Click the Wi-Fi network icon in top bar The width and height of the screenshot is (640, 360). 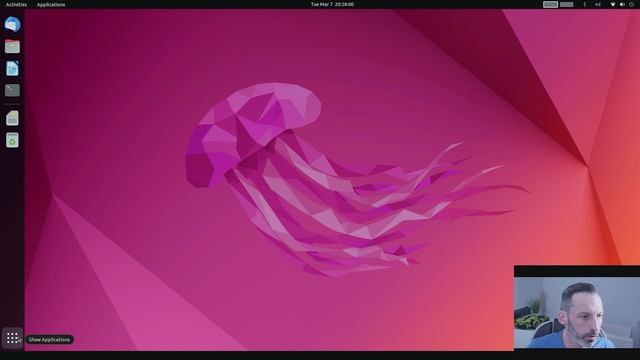click(x=613, y=4)
